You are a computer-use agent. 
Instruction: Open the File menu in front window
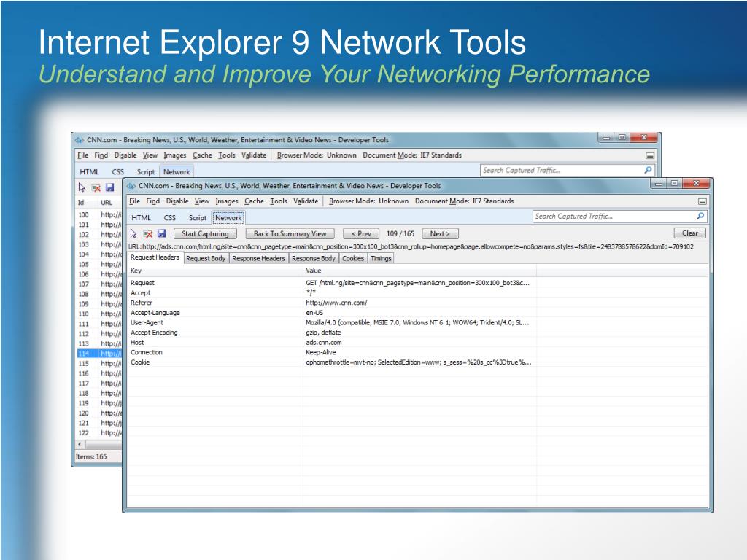pyautogui.click(x=134, y=201)
